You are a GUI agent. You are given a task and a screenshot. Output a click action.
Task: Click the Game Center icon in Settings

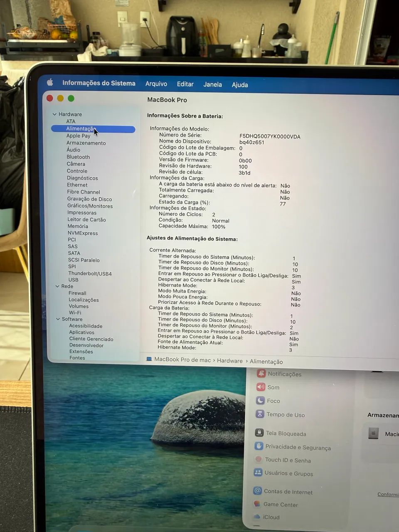pos(257,504)
